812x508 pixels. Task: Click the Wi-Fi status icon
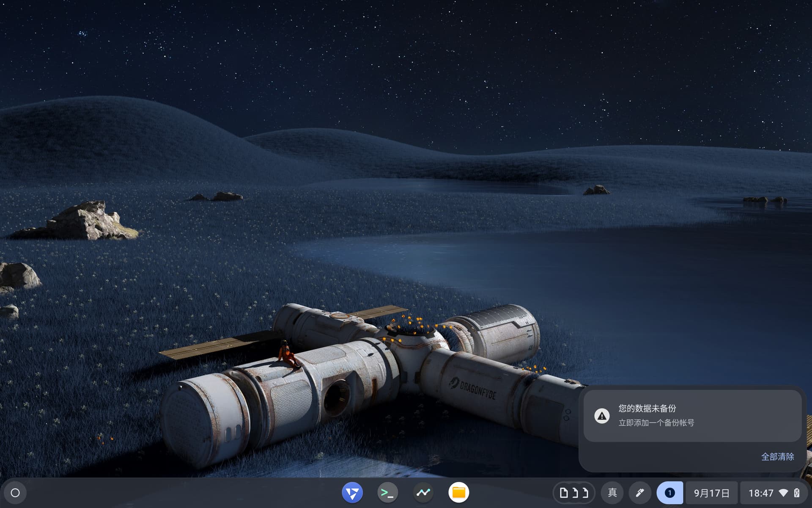click(783, 493)
